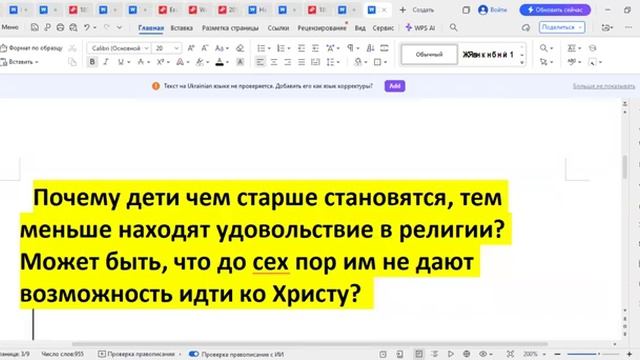
Task: Open Paste (Вставить) dropdown arrow
Action: 37,62
